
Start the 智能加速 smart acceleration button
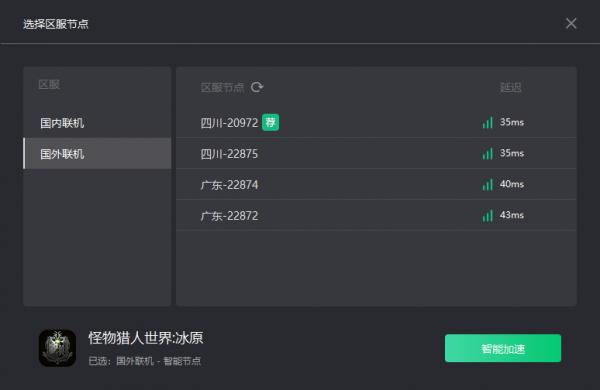click(503, 348)
